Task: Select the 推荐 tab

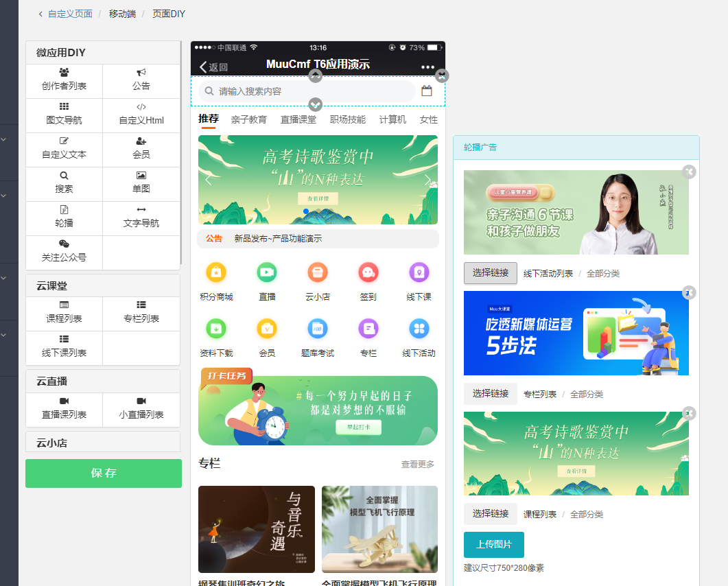Action: [x=209, y=119]
